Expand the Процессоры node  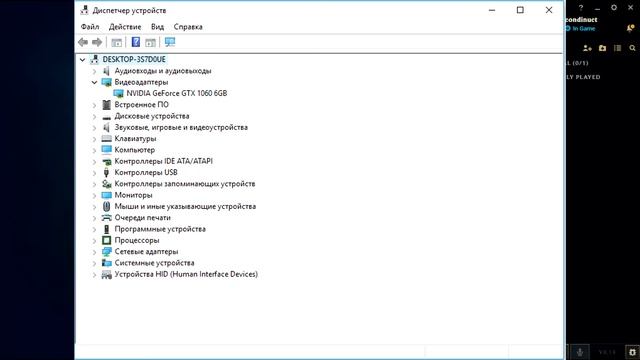pyautogui.click(x=94, y=241)
